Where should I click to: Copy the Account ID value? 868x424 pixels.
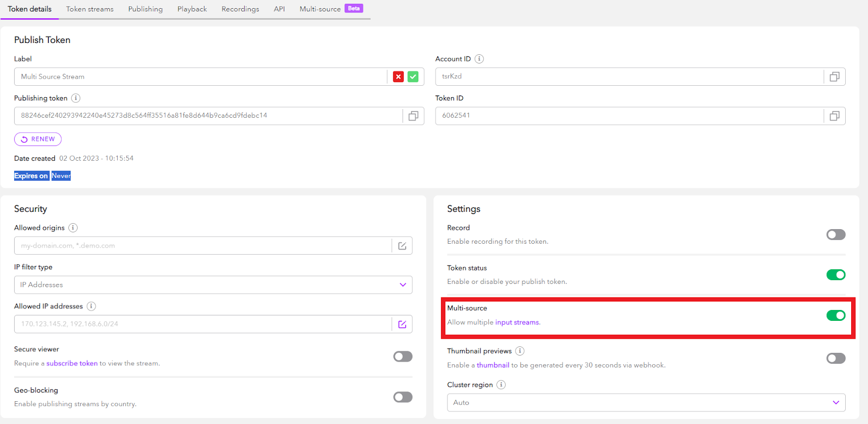[834, 77]
